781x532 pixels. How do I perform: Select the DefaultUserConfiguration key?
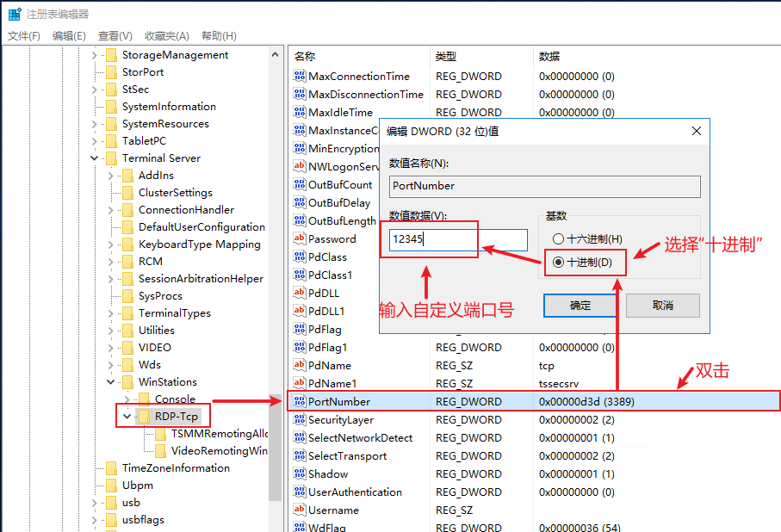(x=201, y=227)
